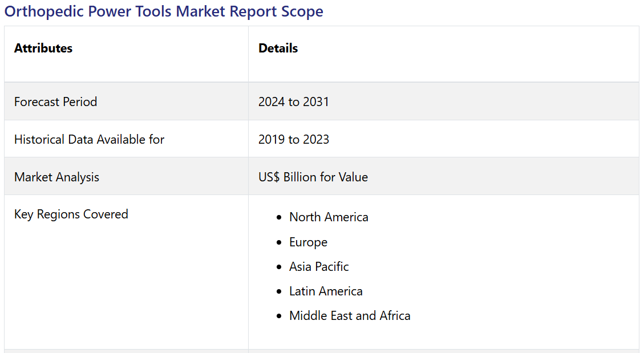
Task: Click the Forecast Period row label
Action: (55, 102)
